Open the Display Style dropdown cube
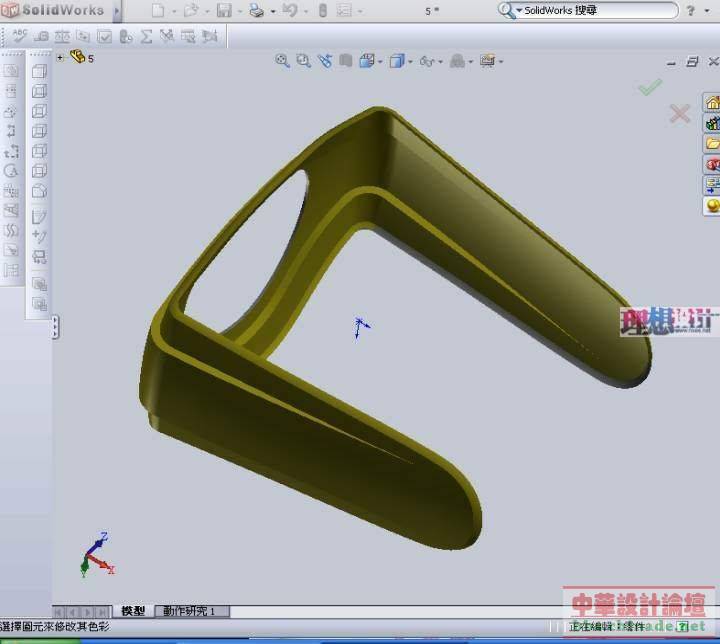 pos(397,61)
